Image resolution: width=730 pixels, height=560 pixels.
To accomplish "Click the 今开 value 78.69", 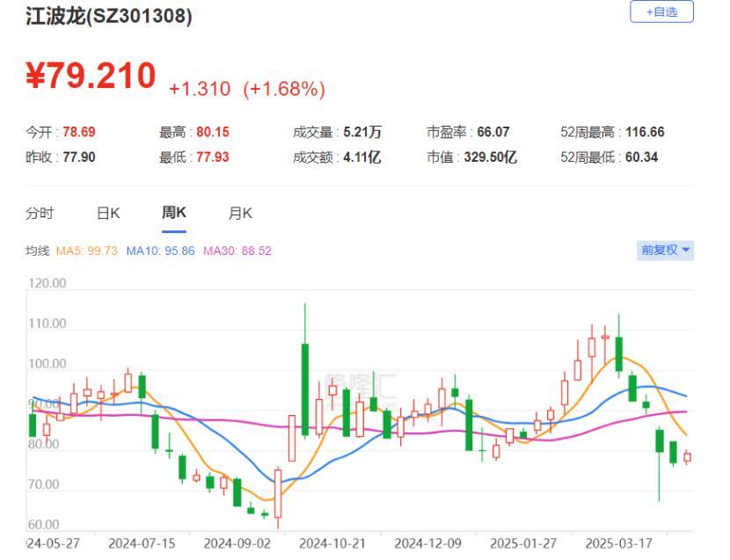I will coord(79,132).
